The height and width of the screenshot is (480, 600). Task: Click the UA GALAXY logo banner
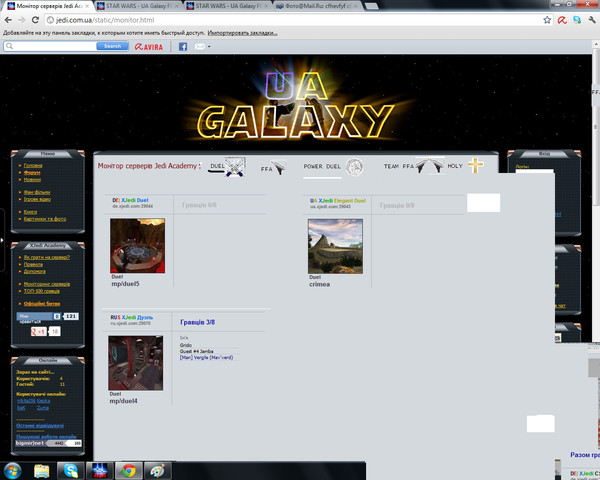[297, 105]
